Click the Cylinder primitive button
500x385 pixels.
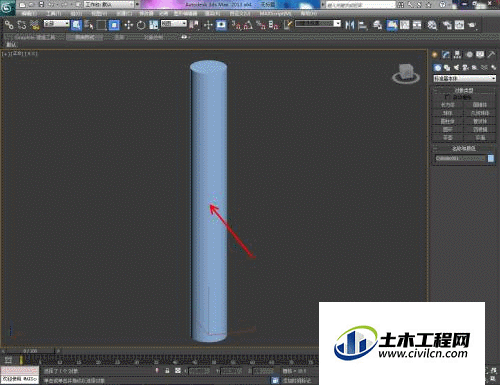tap(447, 121)
